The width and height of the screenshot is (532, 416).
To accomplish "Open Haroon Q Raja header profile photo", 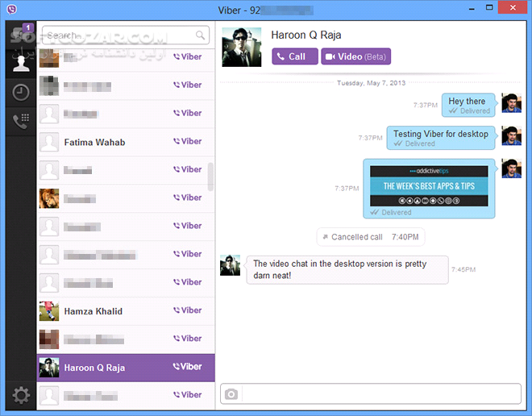I will pos(242,47).
